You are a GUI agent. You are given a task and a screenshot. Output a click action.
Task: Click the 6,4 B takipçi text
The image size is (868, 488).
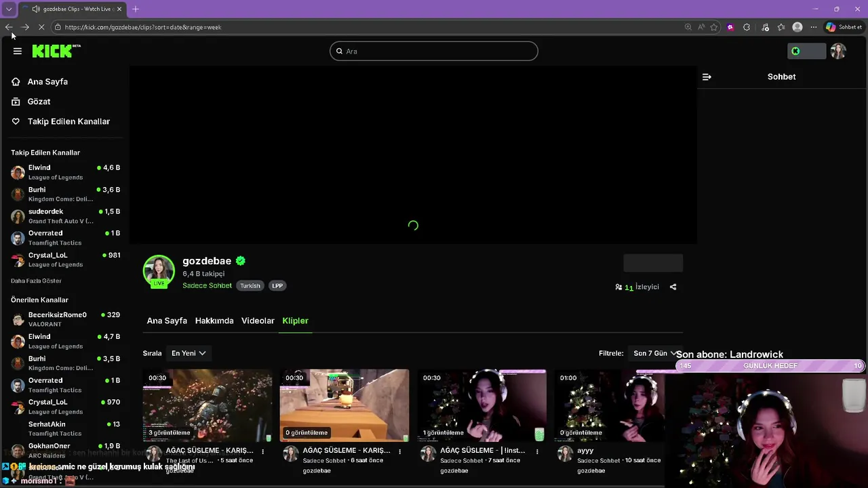203,274
